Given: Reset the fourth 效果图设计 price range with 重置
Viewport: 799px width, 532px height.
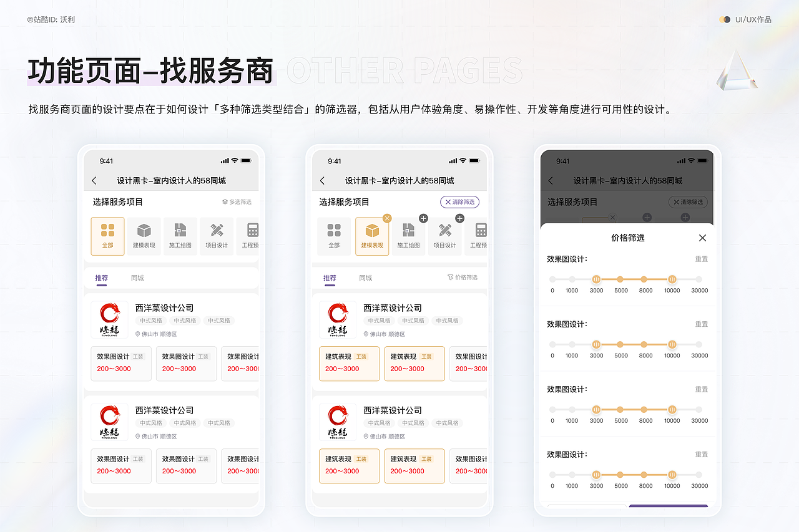Looking at the screenshot, I should point(702,455).
